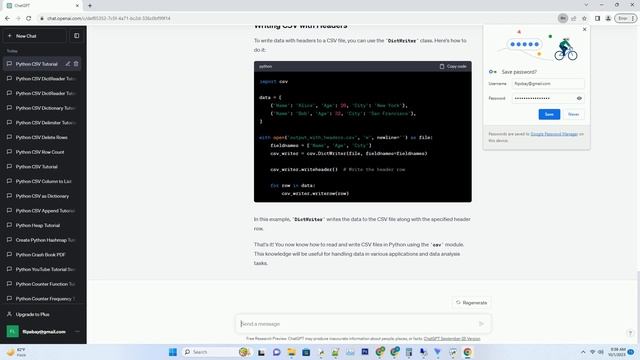Click the Microsoft Store taskbar icon
The height and width of the screenshot is (360, 640).
306,352
